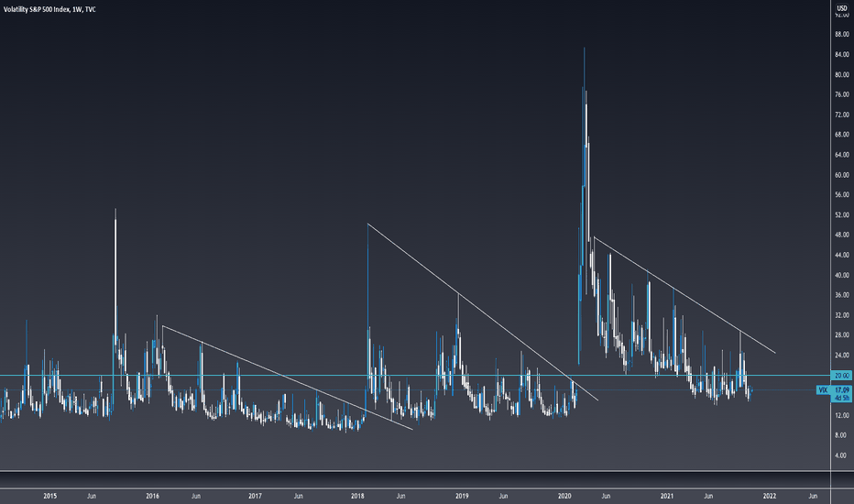The image size is (854, 504).
Task: Select the cyan 20.00 price tag
Action: 841,376
